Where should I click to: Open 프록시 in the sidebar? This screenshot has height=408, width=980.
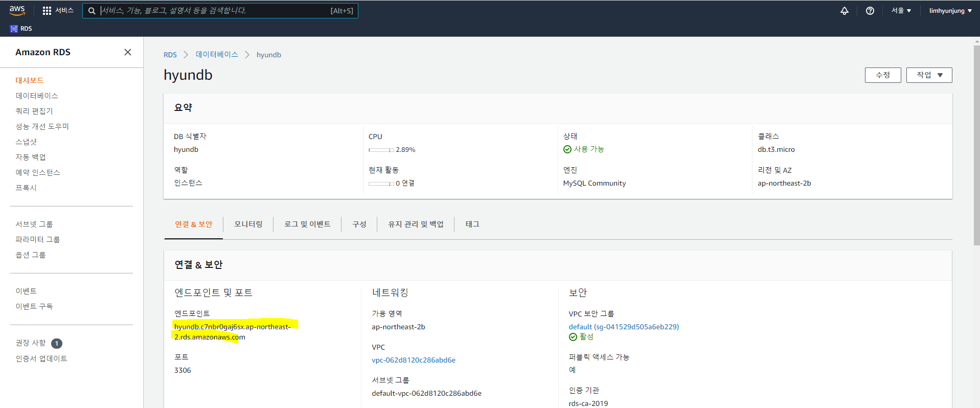click(x=26, y=188)
